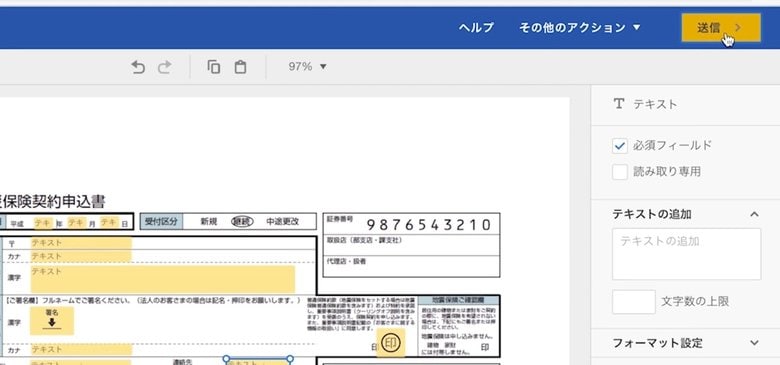Select the カナ text field below signature
This screenshot has width=780, height=365.
[x=81, y=350]
